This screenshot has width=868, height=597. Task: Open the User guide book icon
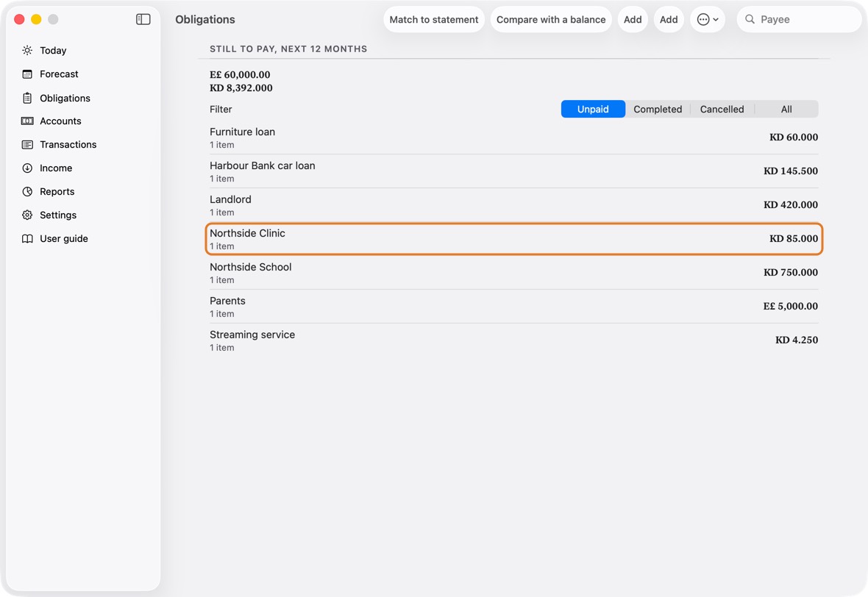click(27, 238)
